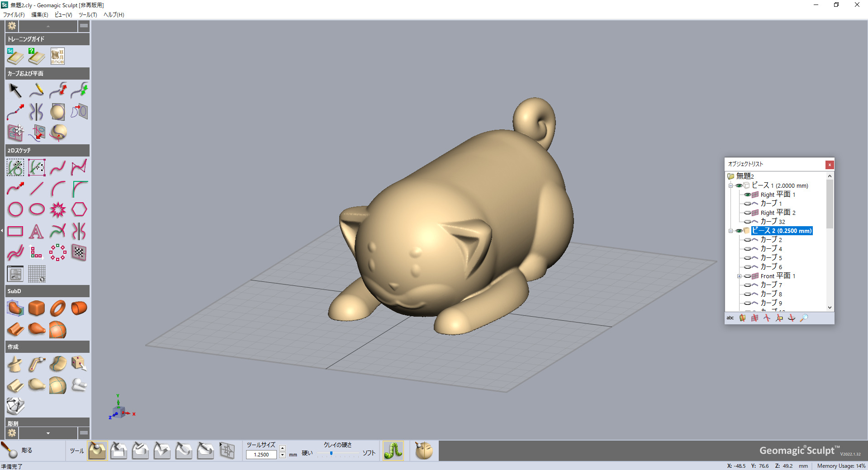868x470 pixels.
Task: Click the 彫る carve tool button
Action: [17, 451]
